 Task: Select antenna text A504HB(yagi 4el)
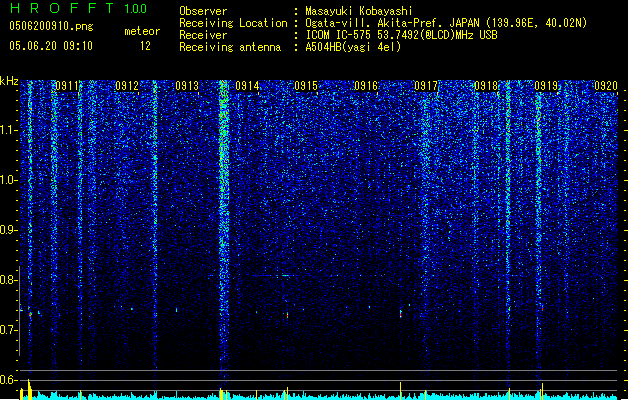(353, 47)
